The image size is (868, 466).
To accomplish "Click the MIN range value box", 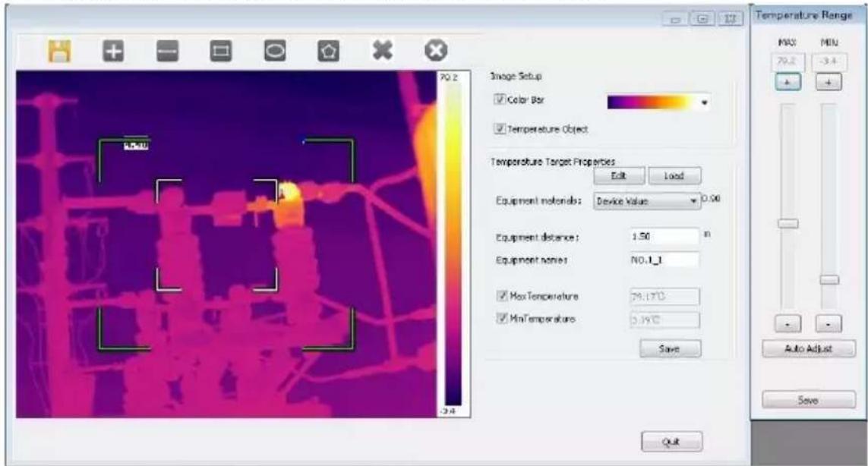I will (x=829, y=61).
